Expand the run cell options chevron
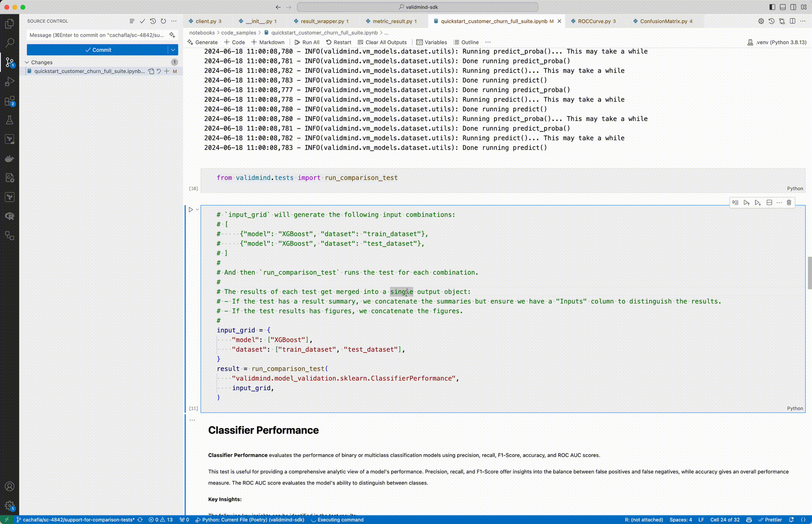 pos(198,210)
